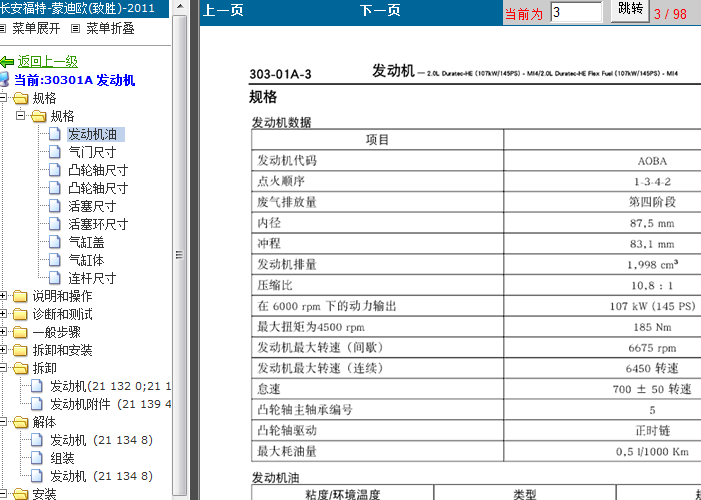The width and height of the screenshot is (701, 500).
Task: Click the 6675 rpm value
Action: (652, 348)
